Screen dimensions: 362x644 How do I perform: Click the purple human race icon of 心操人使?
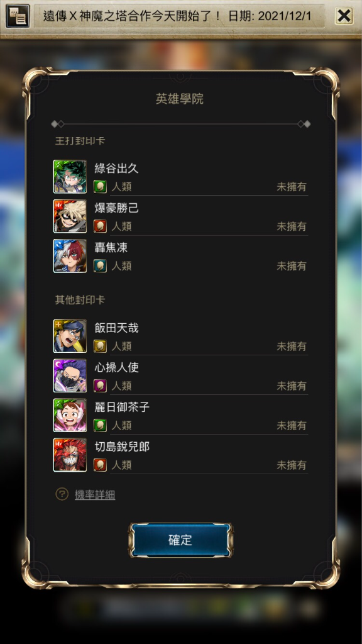pyautogui.click(x=100, y=386)
